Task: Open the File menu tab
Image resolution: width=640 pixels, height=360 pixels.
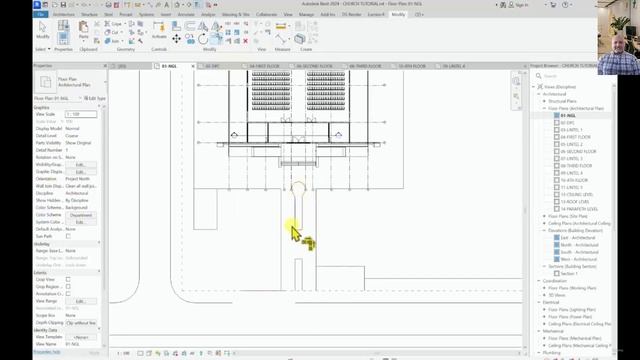Action: 41,14
